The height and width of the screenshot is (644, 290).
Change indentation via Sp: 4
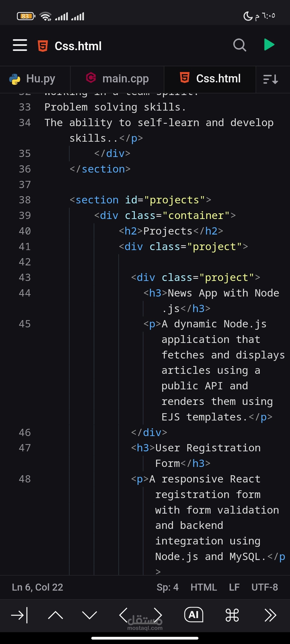(x=168, y=587)
